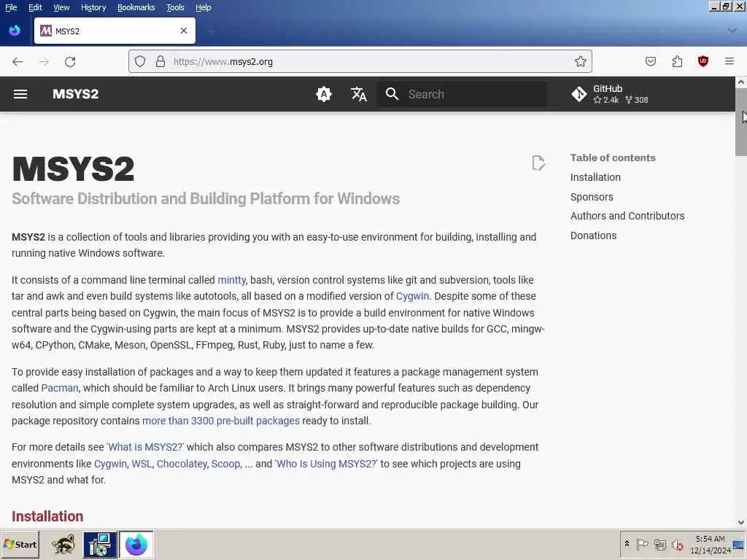Jump to Authors and Contributors section

[x=627, y=216]
